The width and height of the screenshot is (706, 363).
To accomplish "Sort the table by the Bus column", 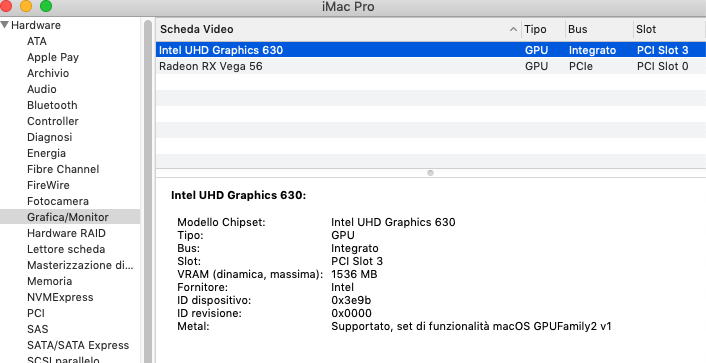I will (599, 29).
